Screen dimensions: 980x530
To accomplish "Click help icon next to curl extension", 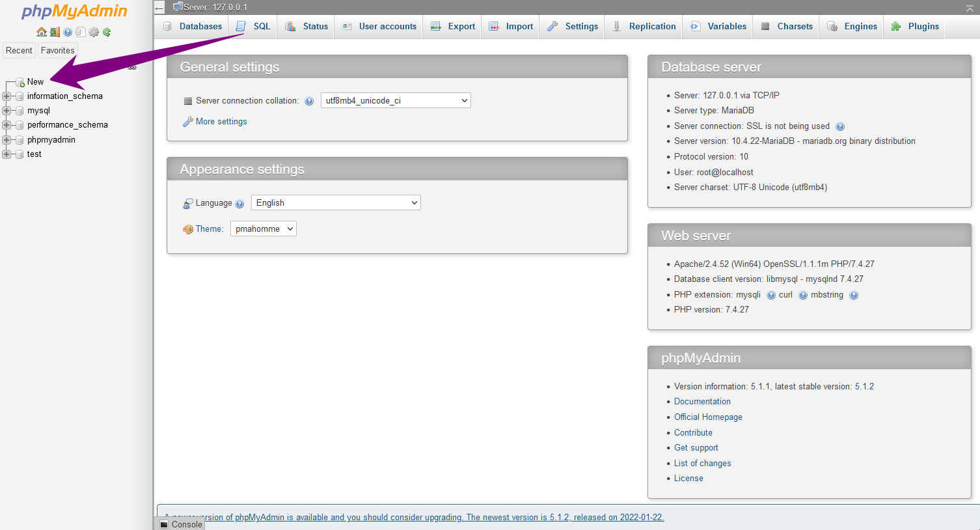I will click(803, 295).
